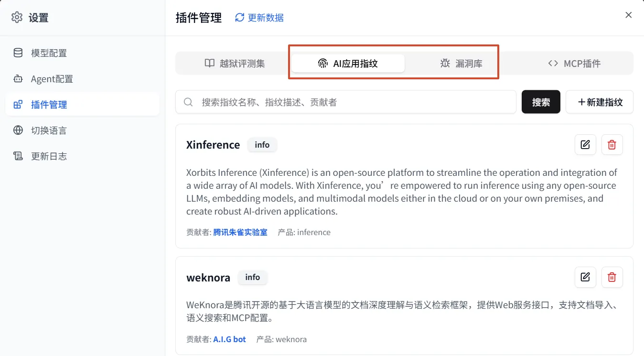This screenshot has height=356, width=644.
Task: Switch to the 越狱评测集 tab
Action: point(234,63)
